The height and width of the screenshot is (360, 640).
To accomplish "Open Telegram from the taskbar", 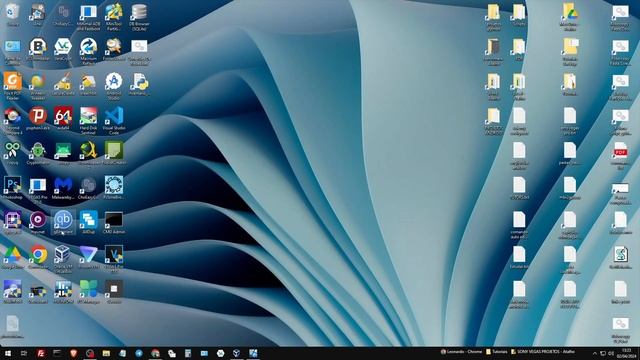I will point(139,353).
